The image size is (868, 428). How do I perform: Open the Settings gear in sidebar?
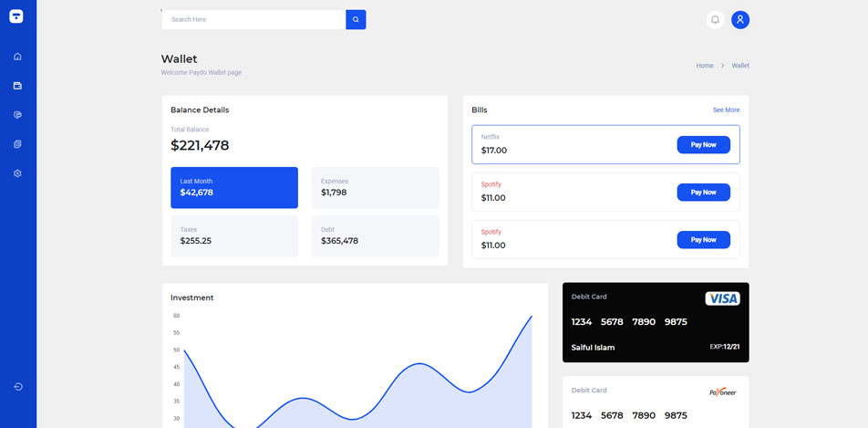17,173
